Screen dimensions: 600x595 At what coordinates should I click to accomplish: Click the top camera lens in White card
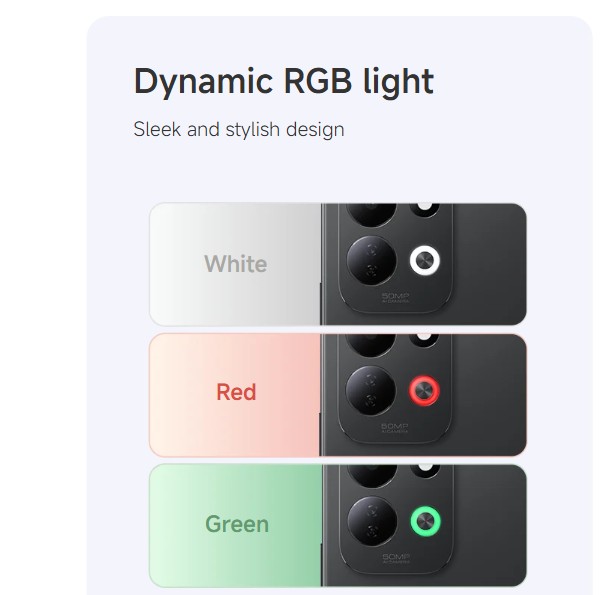click(371, 214)
